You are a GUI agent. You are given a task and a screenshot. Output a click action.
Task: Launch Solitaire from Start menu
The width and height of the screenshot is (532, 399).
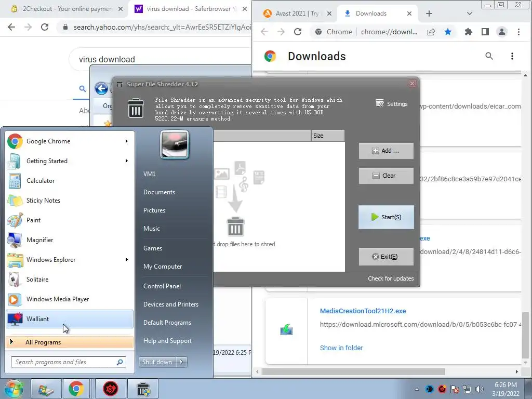70,279
